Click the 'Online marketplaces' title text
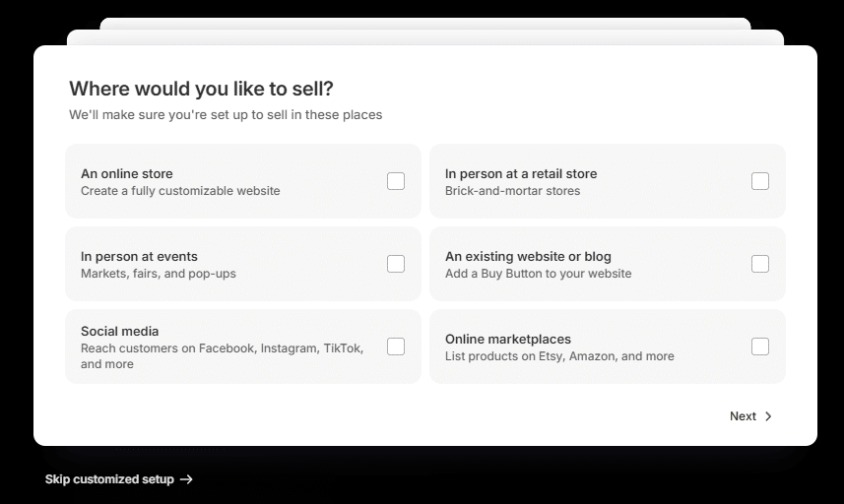Image resolution: width=844 pixels, height=504 pixels. pyautogui.click(x=507, y=340)
